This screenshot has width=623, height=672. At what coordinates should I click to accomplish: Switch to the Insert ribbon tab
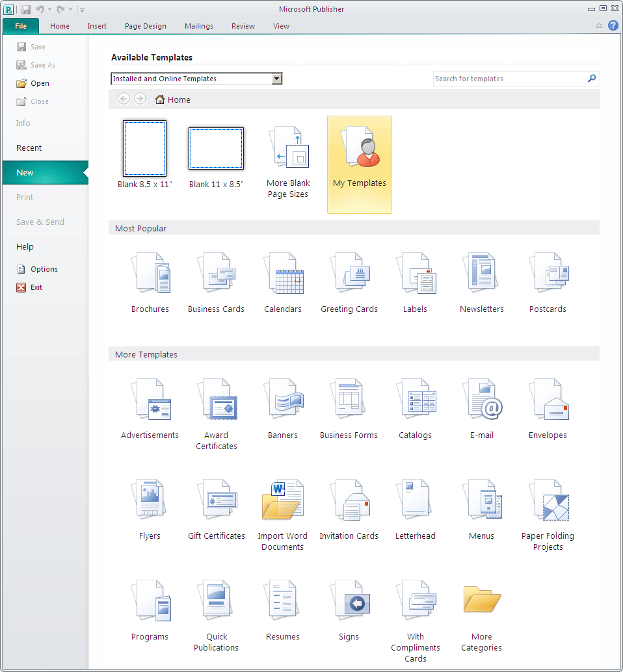coord(97,26)
